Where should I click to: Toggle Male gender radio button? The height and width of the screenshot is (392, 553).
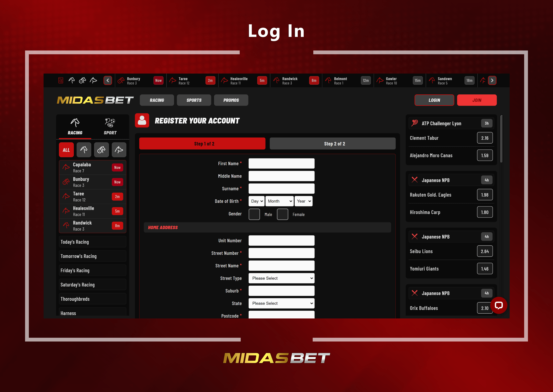[253, 214]
